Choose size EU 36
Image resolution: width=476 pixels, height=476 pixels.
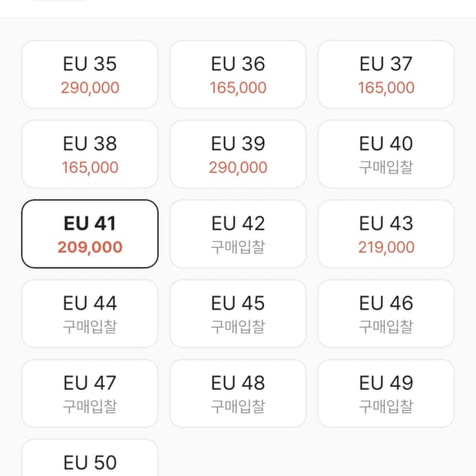click(x=238, y=74)
